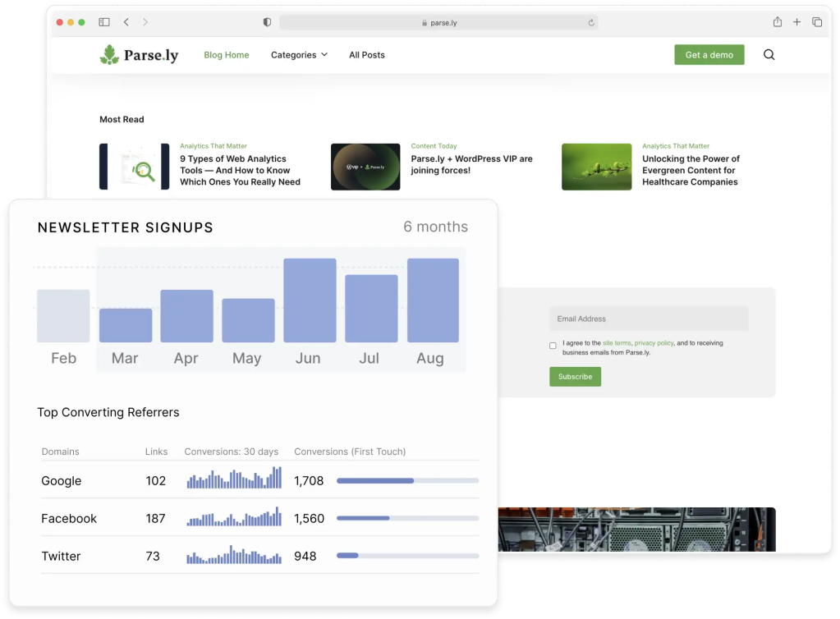Open 'Unlocking the Power of Evergreen Content' article
This screenshot has height=619, width=840.
(x=691, y=170)
